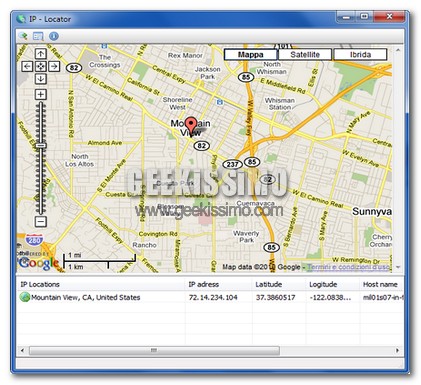This screenshot has width=421, height=385.
Task: Click the map zoom slider handle
Action: pos(41,146)
